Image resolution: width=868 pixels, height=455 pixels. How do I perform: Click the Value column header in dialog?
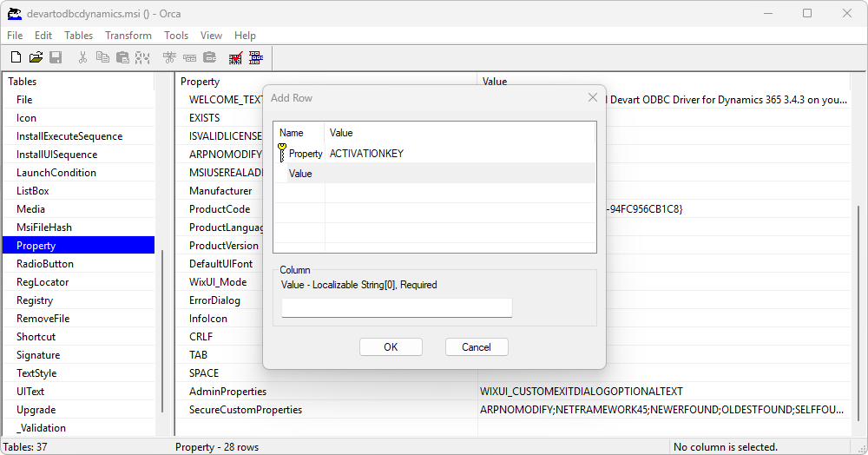(459, 133)
